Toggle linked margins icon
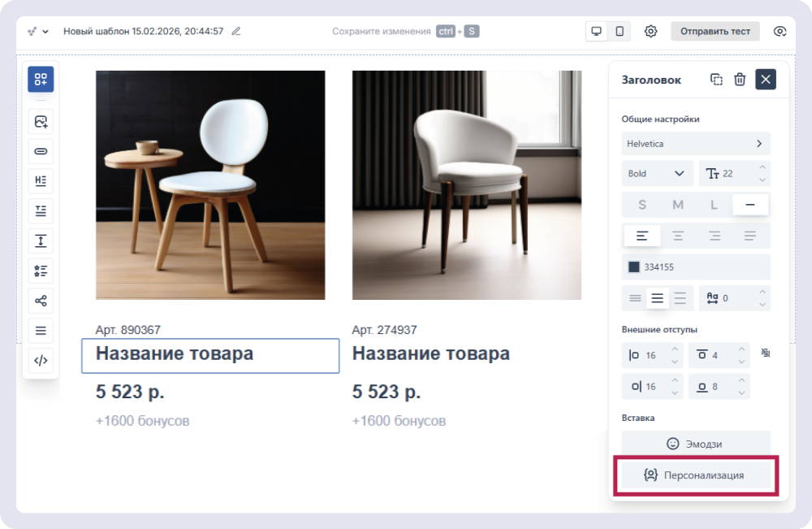Screen dimensions: 812x529 [x=766, y=353]
